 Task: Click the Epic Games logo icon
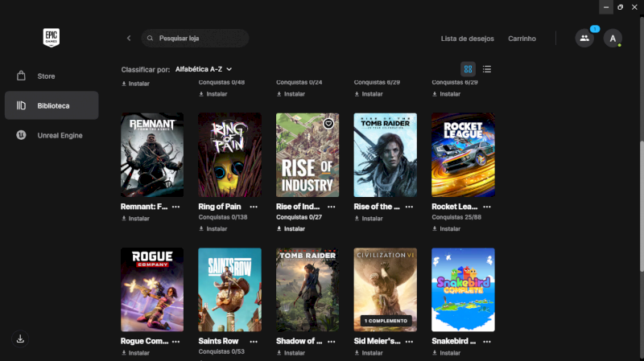coord(52,38)
